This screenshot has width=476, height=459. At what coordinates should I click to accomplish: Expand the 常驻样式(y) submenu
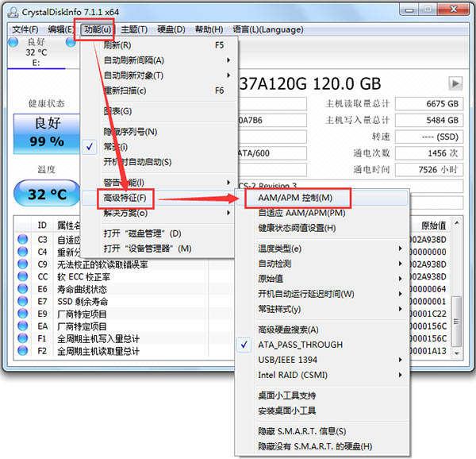coord(322,309)
